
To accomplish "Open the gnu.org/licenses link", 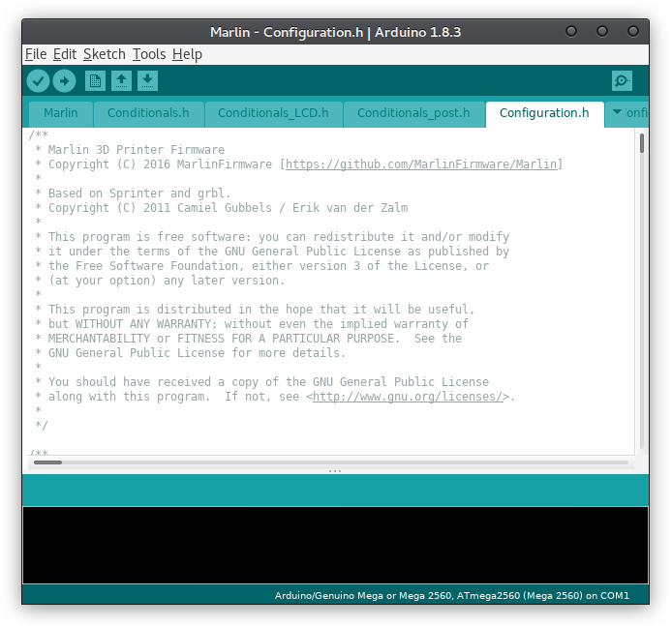I will coord(408,397).
